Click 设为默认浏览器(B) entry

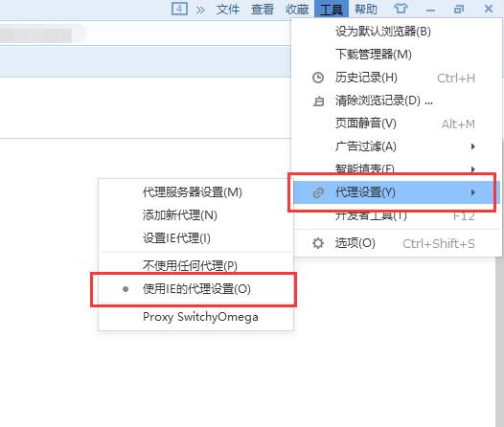point(397,32)
